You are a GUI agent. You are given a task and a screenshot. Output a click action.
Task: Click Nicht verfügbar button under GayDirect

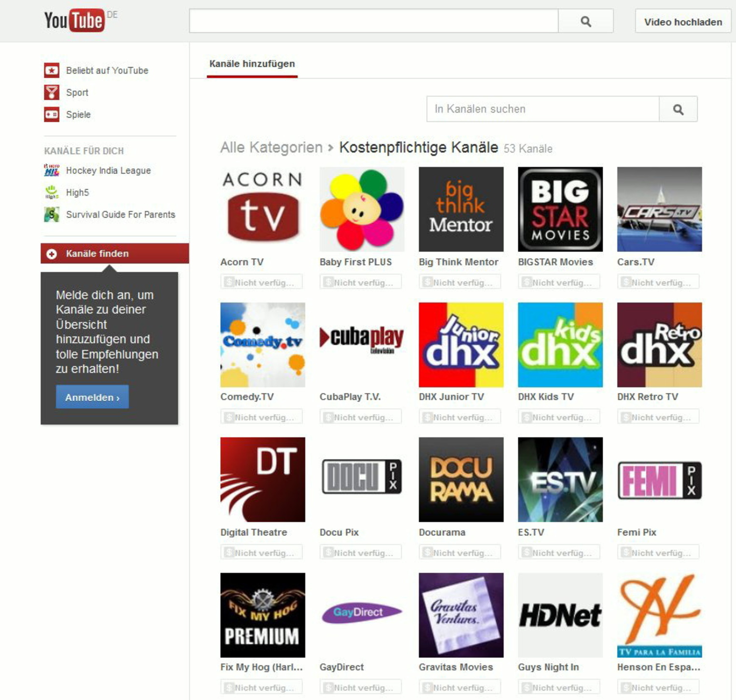(x=360, y=687)
